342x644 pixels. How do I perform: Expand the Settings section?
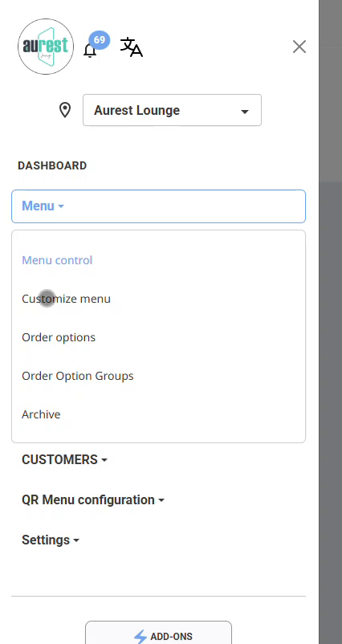51,540
